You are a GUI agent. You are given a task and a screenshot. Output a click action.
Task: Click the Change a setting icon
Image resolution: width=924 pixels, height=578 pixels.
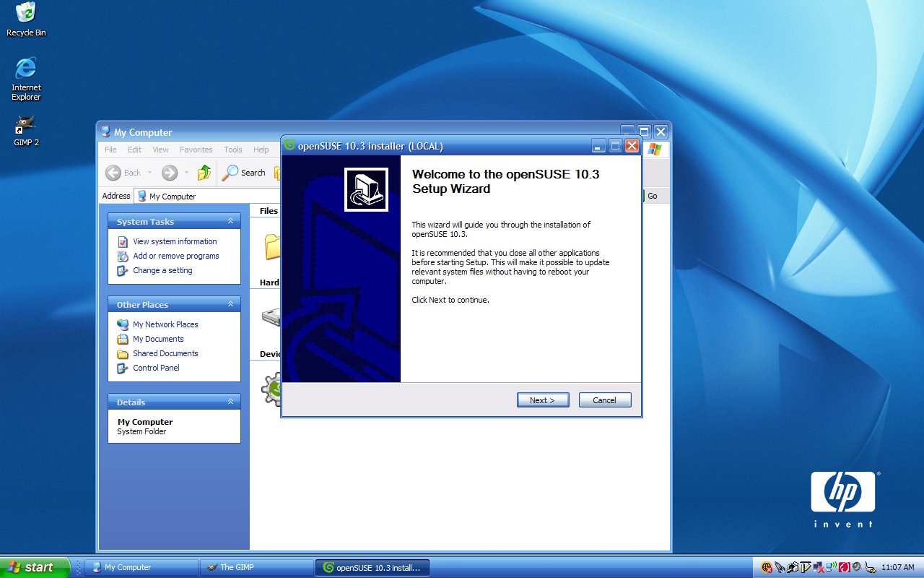(x=123, y=270)
